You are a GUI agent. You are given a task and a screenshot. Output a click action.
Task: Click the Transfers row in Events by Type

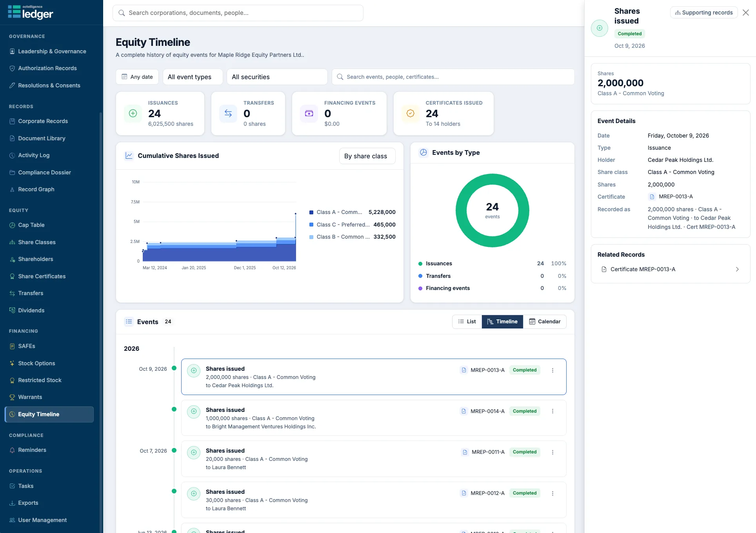click(492, 276)
